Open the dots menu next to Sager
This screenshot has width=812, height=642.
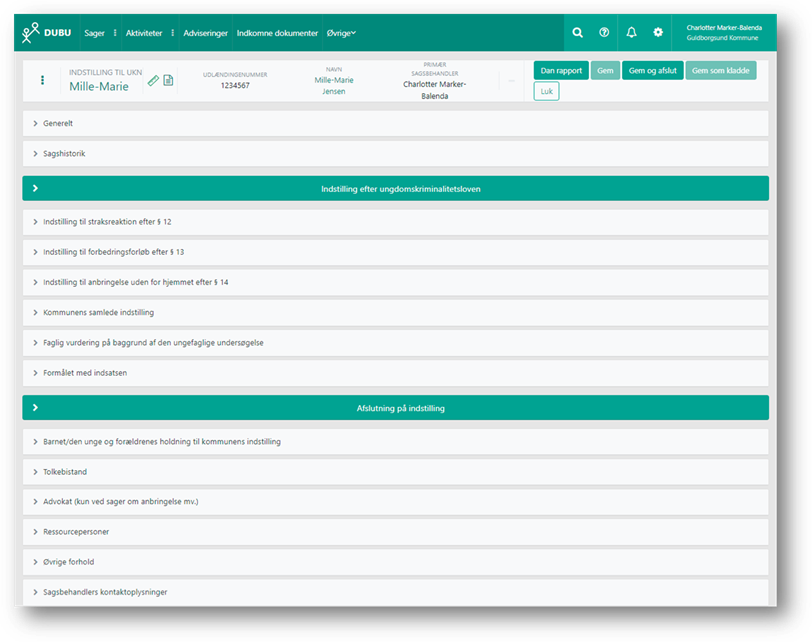115,33
